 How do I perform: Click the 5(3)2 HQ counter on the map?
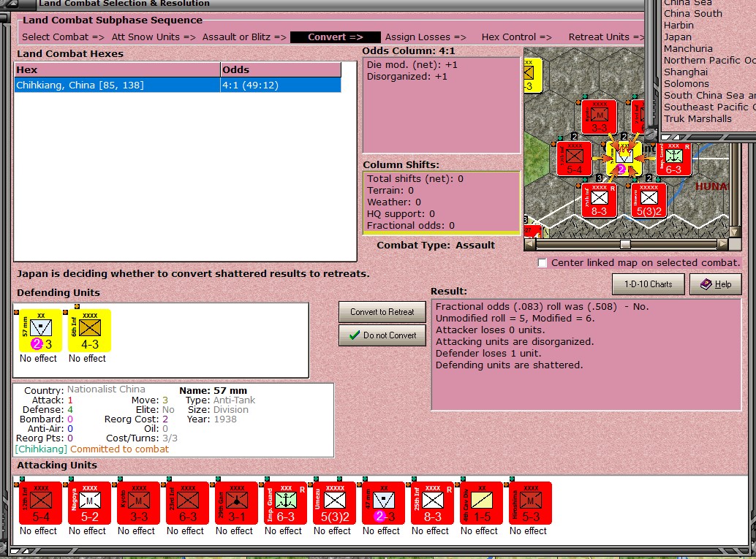pos(649,200)
